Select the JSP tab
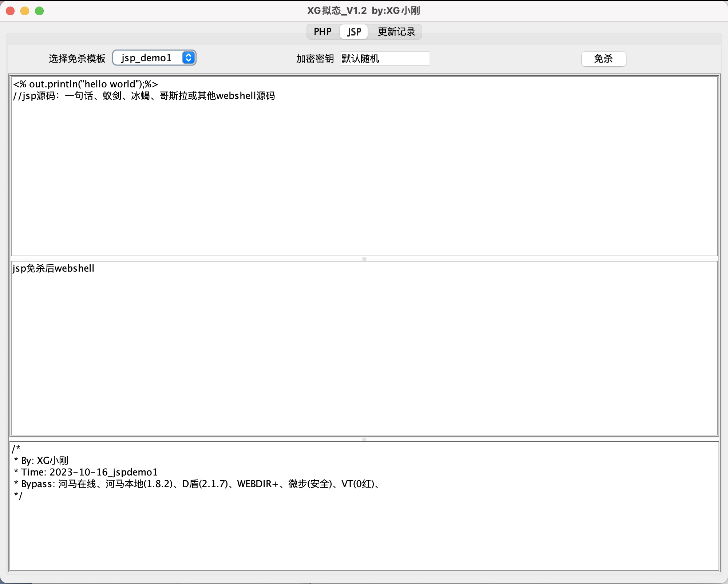728x584 pixels. [354, 32]
